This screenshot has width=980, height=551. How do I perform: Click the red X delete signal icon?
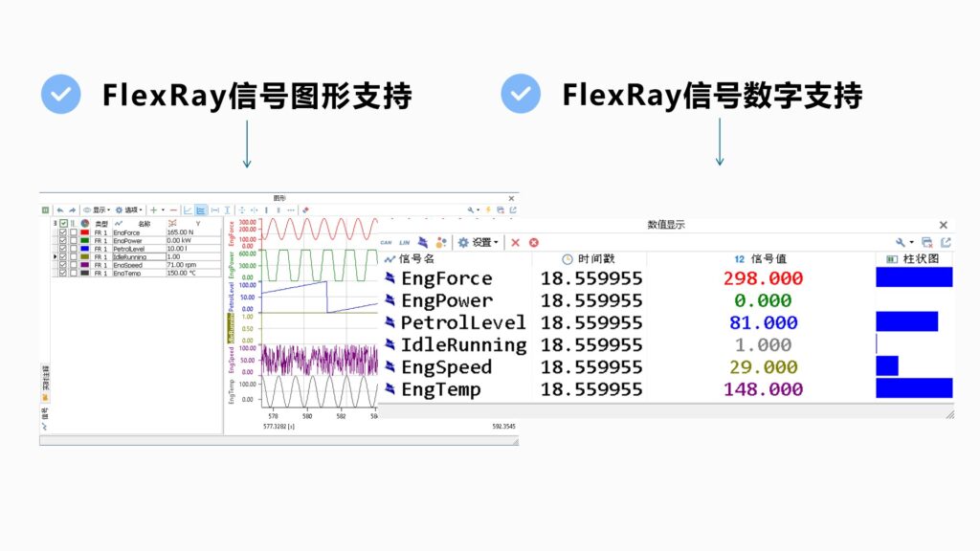coord(515,243)
